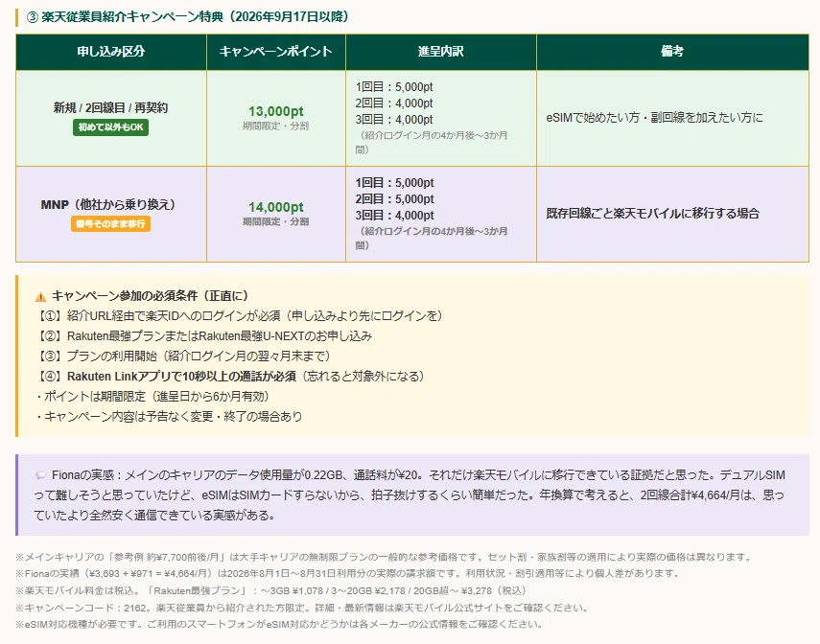Click the キャンペーン内容は予告なく変更 bullet line
The width and height of the screenshot is (820, 644).
point(169,417)
